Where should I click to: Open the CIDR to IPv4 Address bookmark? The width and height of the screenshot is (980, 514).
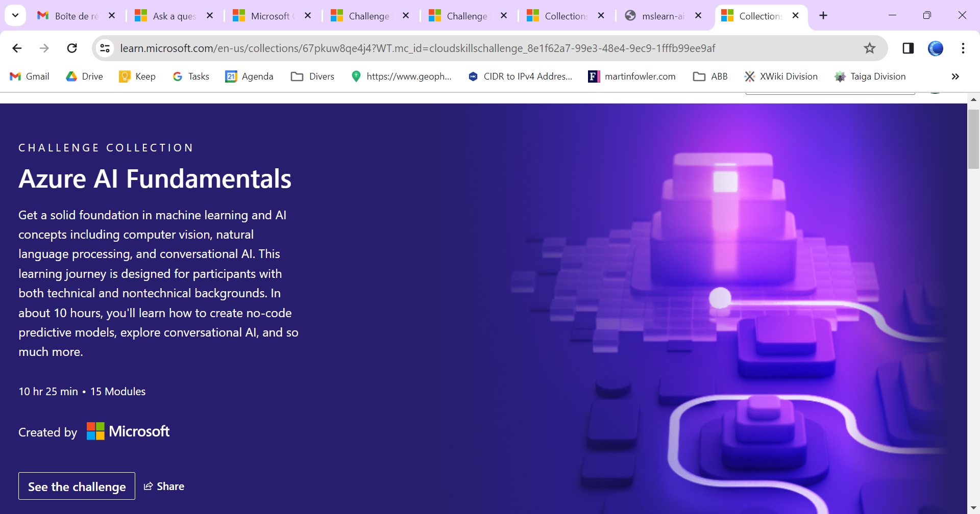[x=520, y=76]
